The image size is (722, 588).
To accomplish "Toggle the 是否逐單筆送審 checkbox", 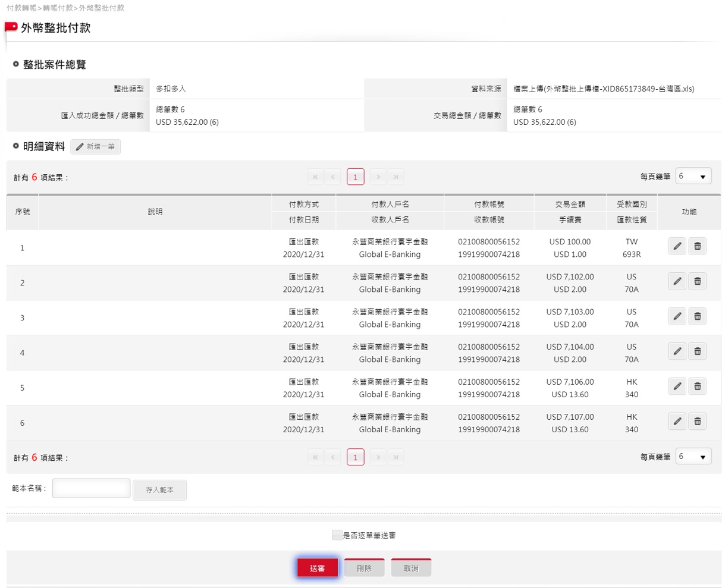I will click(337, 535).
